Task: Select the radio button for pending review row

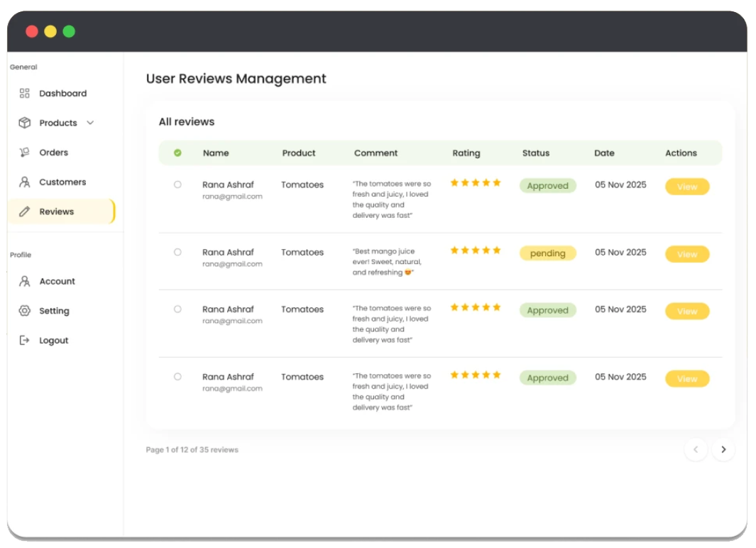Action: (x=177, y=252)
